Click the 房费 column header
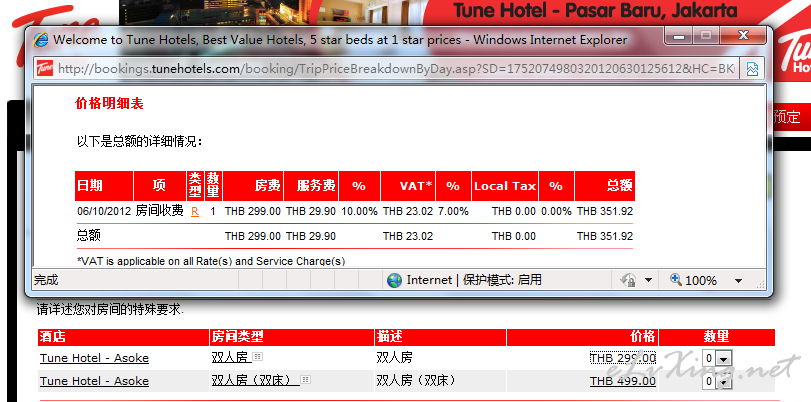 coord(253,186)
